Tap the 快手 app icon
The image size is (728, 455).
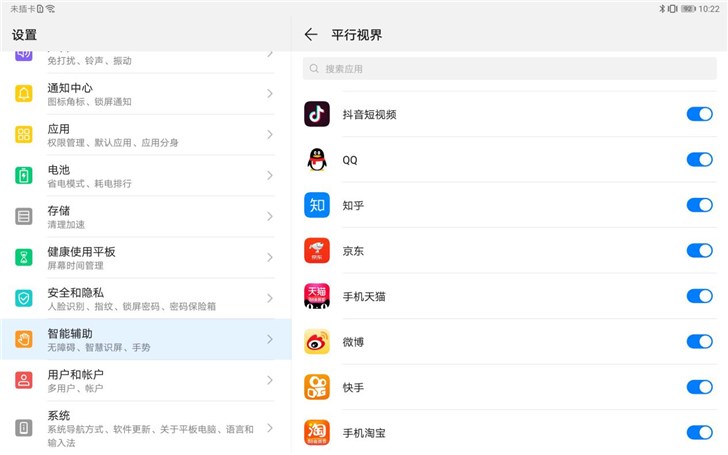pos(317,387)
